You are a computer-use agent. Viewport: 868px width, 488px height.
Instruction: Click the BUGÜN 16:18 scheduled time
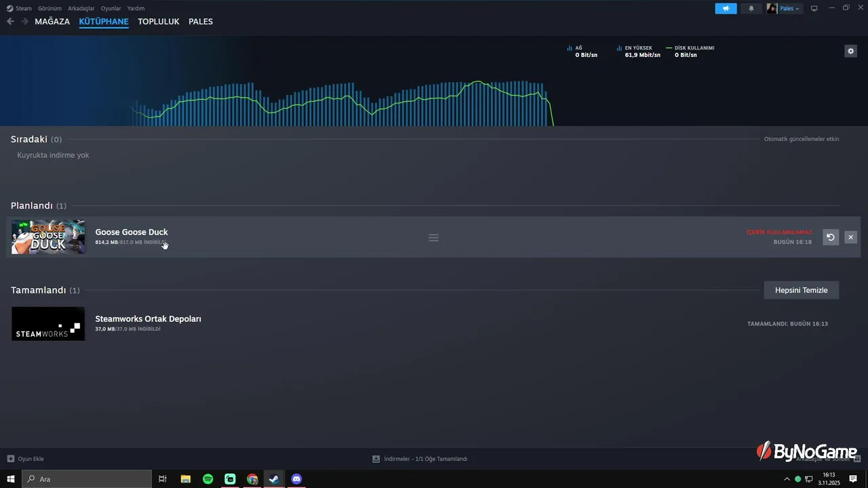(x=793, y=242)
